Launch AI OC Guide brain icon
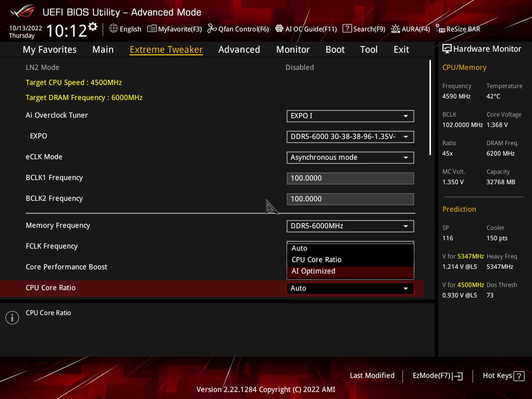Image resolution: width=532 pixels, height=399 pixels. 279,29
